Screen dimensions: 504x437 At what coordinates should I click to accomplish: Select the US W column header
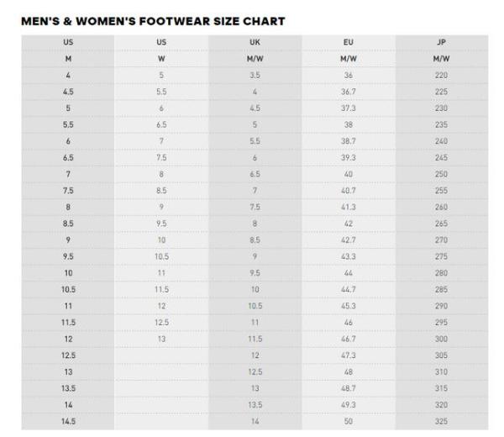161,50
